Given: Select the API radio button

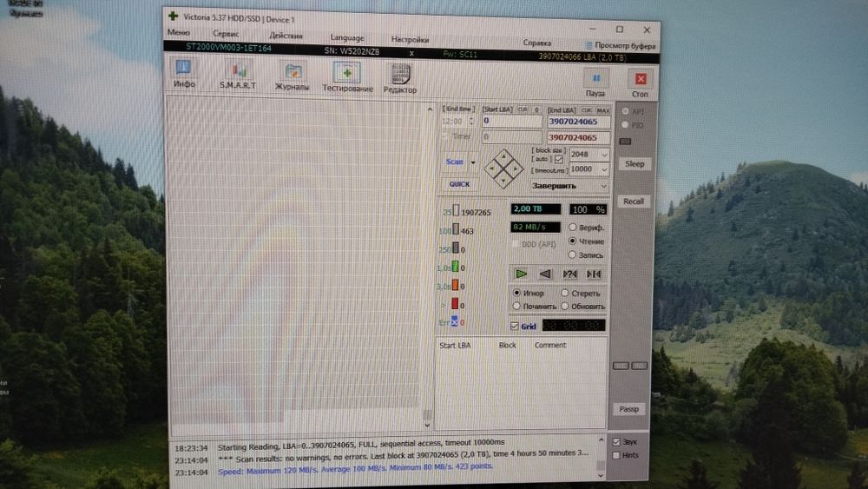Looking at the screenshot, I should (626, 111).
